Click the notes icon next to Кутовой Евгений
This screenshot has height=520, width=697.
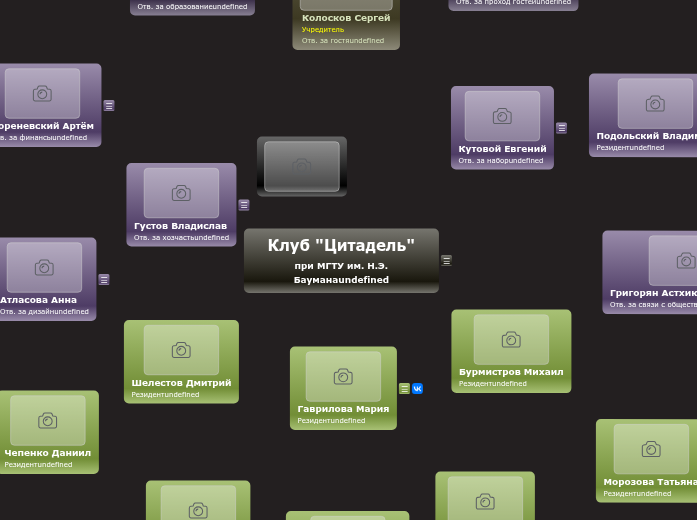pyautogui.click(x=561, y=128)
